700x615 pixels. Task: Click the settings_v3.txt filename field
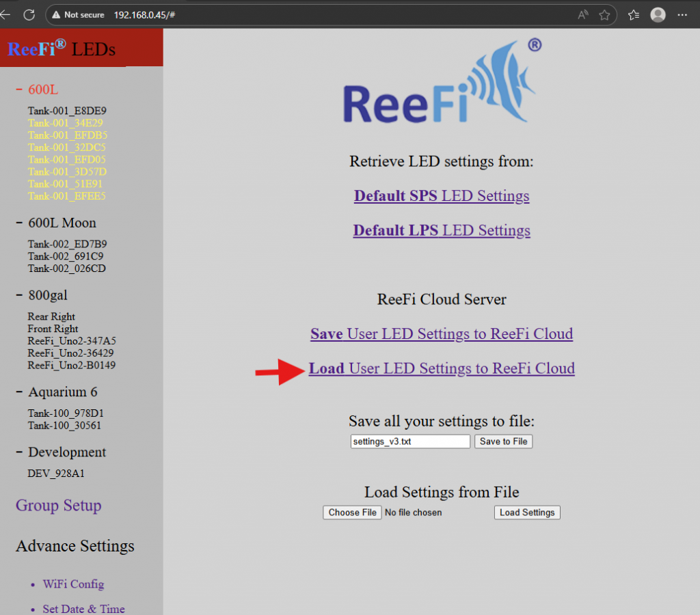(x=410, y=441)
